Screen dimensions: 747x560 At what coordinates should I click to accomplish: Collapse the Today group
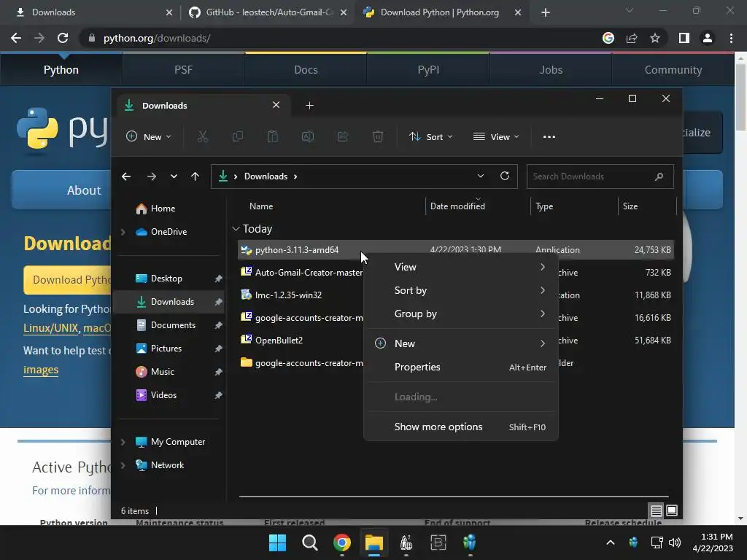236,229
